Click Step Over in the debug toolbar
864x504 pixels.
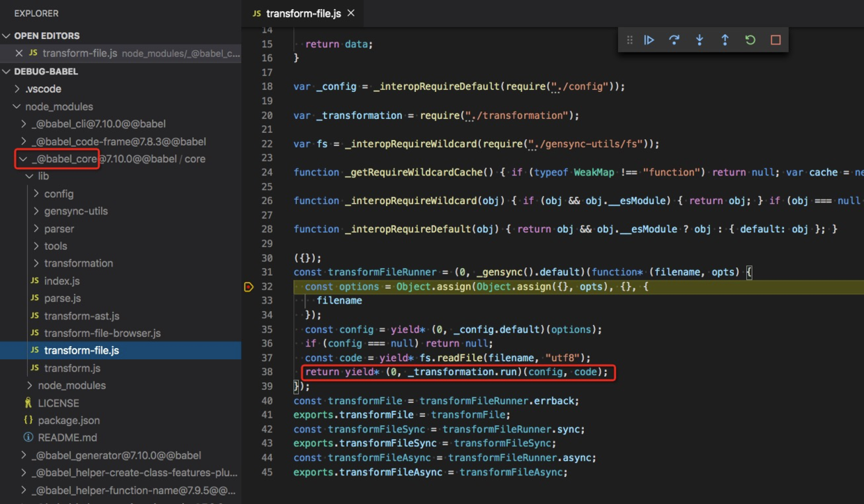pos(674,40)
